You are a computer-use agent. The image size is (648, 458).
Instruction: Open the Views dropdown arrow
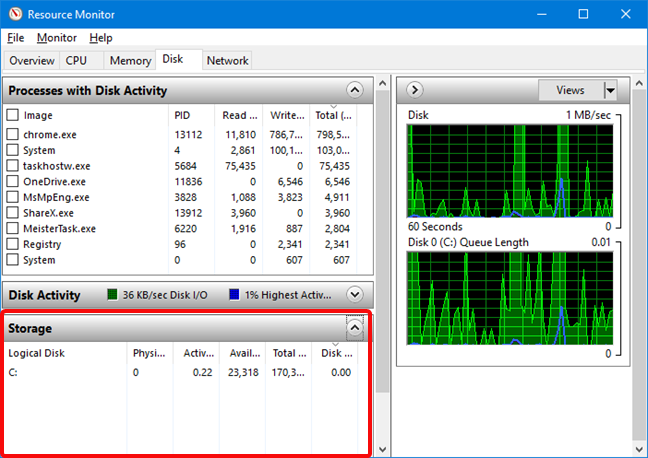(x=609, y=90)
